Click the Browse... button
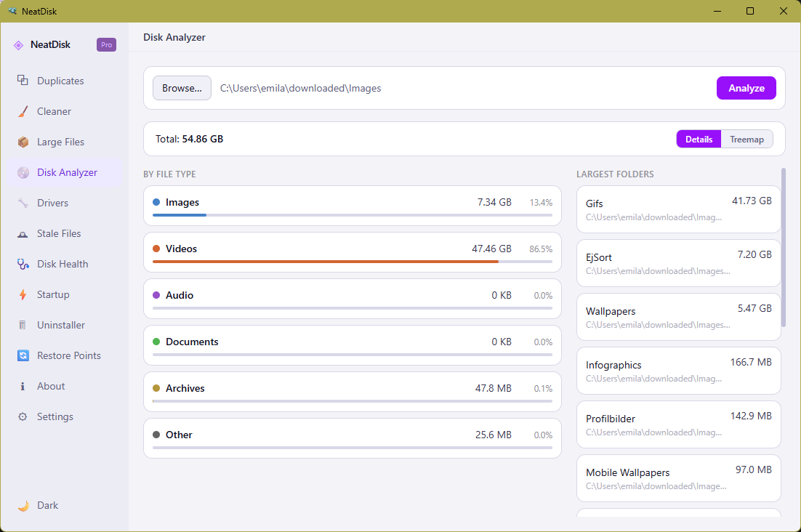The width and height of the screenshot is (801, 532). [x=182, y=88]
